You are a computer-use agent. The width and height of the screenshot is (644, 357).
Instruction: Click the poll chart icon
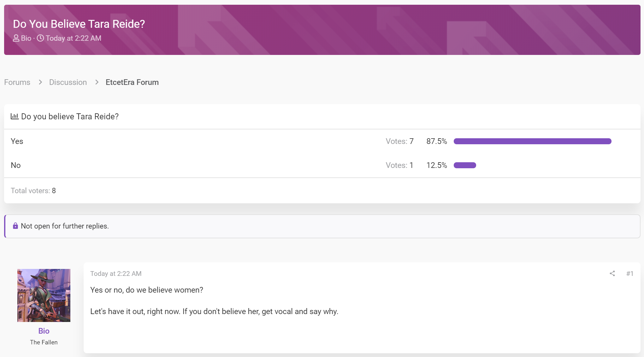tap(15, 116)
